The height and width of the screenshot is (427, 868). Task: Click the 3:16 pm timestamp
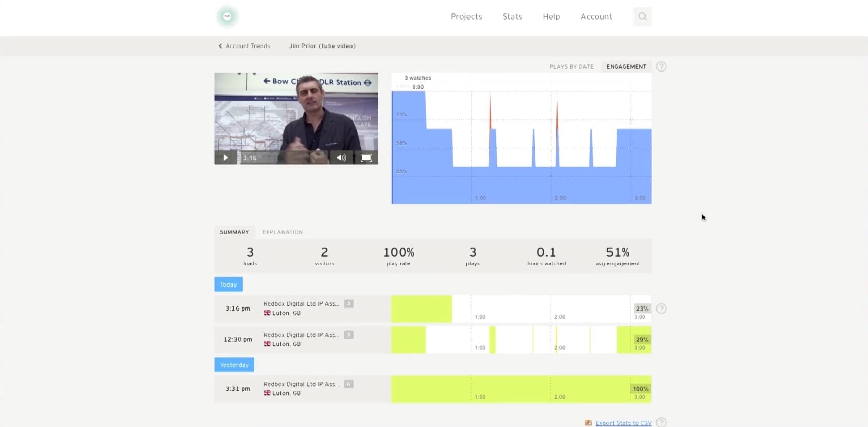pyautogui.click(x=238, y=309)
